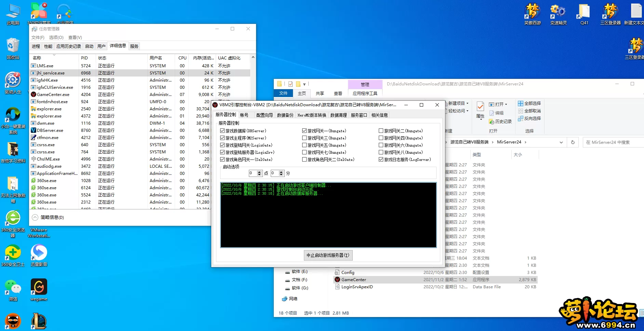The image size is (644, 331).
Task: Open 文件(F) menu in Task Manager
Action: click(x=38, y=38)
